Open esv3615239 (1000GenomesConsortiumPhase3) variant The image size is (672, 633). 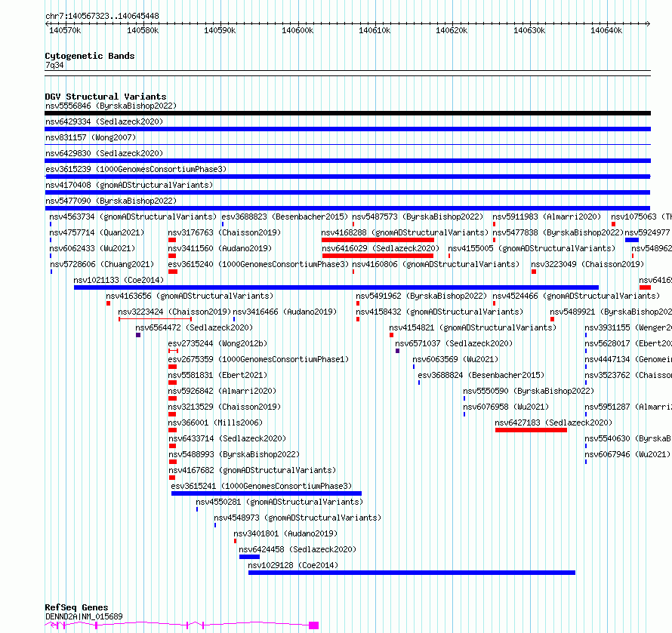coord(136,169)
